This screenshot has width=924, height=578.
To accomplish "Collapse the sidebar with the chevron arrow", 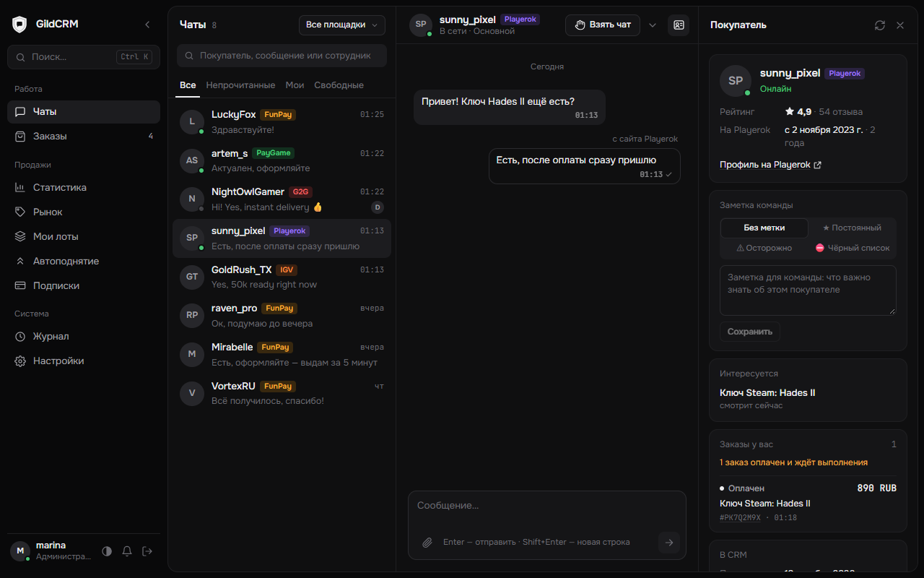I will 147,25.
